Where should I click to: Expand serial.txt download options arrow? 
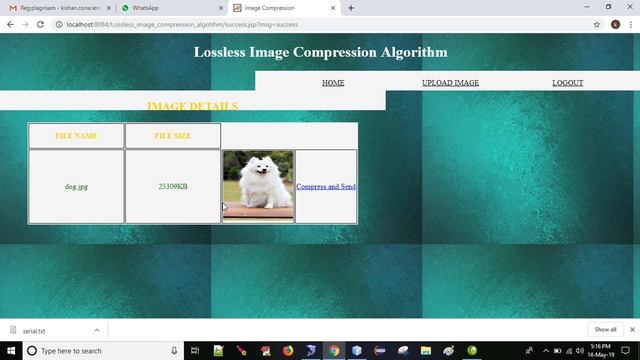pos(97,330)
